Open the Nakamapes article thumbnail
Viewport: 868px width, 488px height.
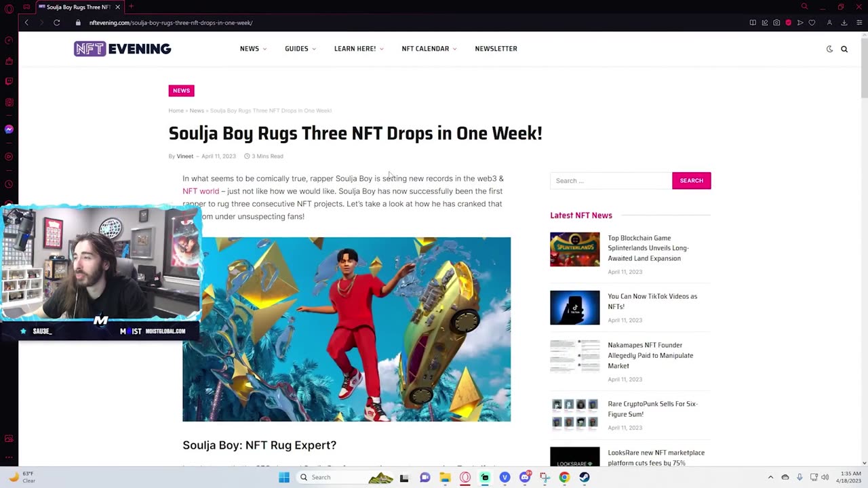pyautogui.click(x=575, y=356)
